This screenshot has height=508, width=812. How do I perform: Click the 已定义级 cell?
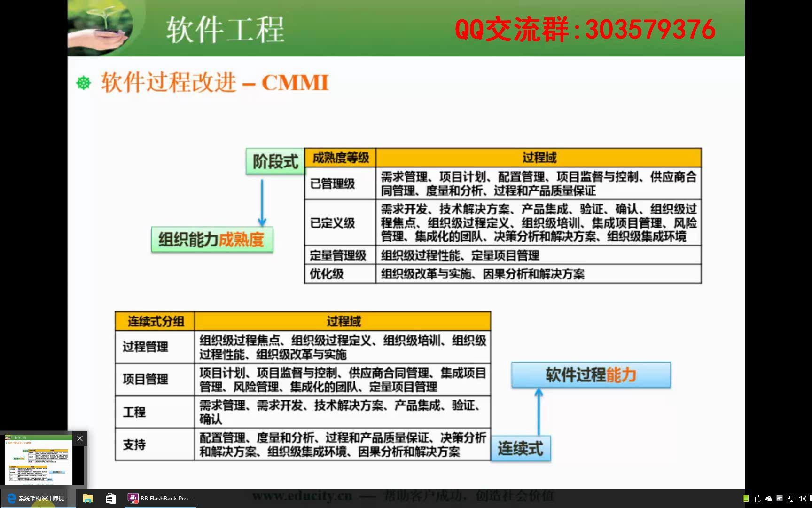341,222
